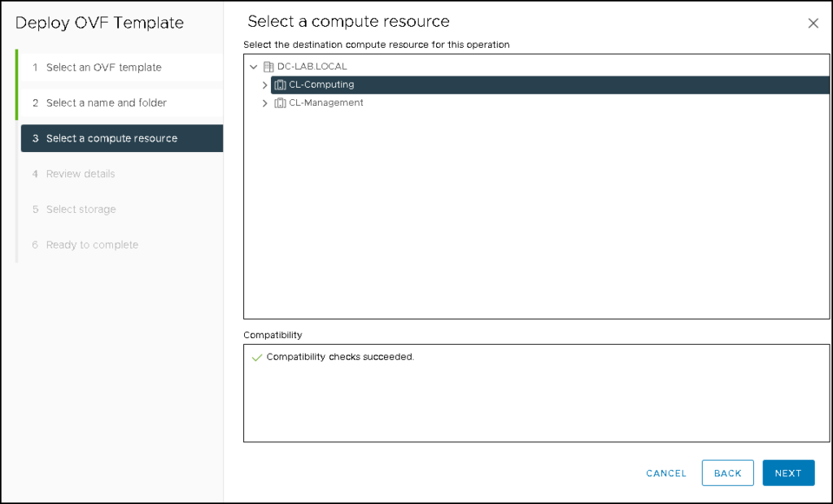Open the "Select a name and folder" step
Image resolution: width=833 pixels, height=504 pixels.
[x=107, y=103]
